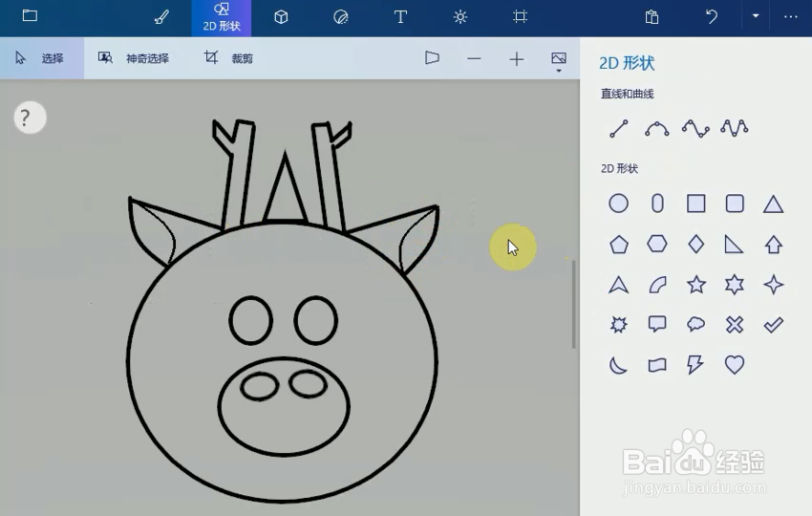Select the arrowhead shape
This screenshot has height=516, width=812.
coord(618,285)
